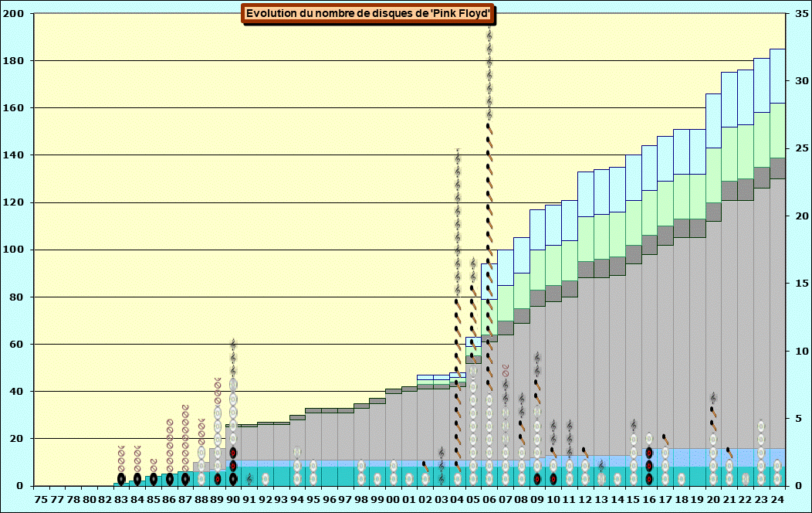Click the left axis value '120'
Image resolution: width=812 pixels, height=513 pixels.
13,202
